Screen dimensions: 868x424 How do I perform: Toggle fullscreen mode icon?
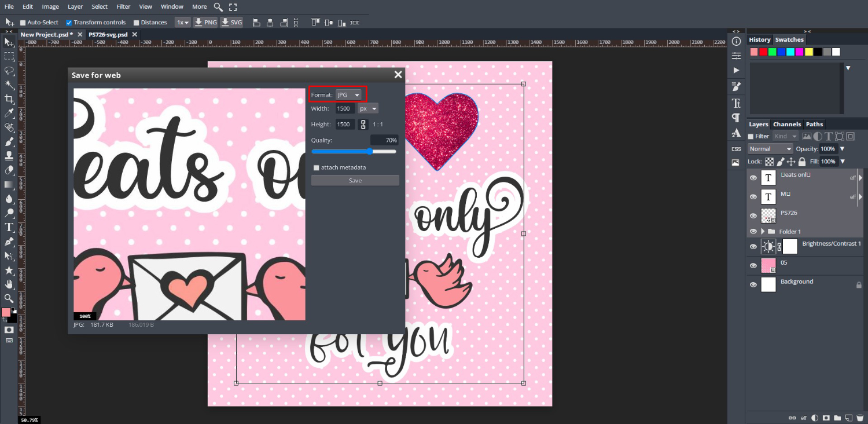pos(233,7)
